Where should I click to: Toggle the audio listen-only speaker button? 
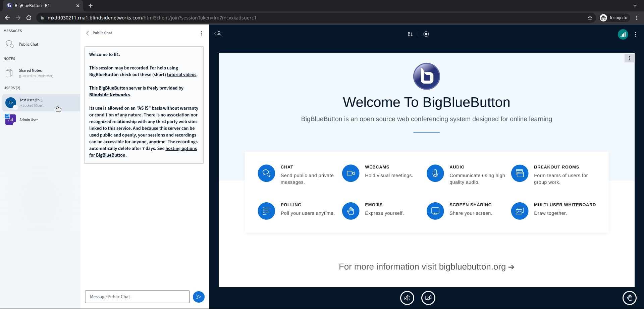tap(407, 298)
